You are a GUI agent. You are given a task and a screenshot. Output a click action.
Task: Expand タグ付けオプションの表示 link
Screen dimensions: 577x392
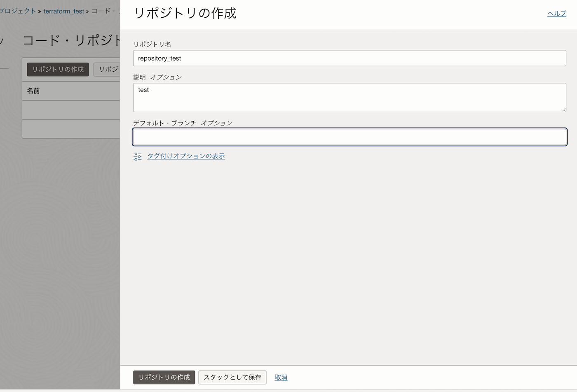tap(186, 156)
